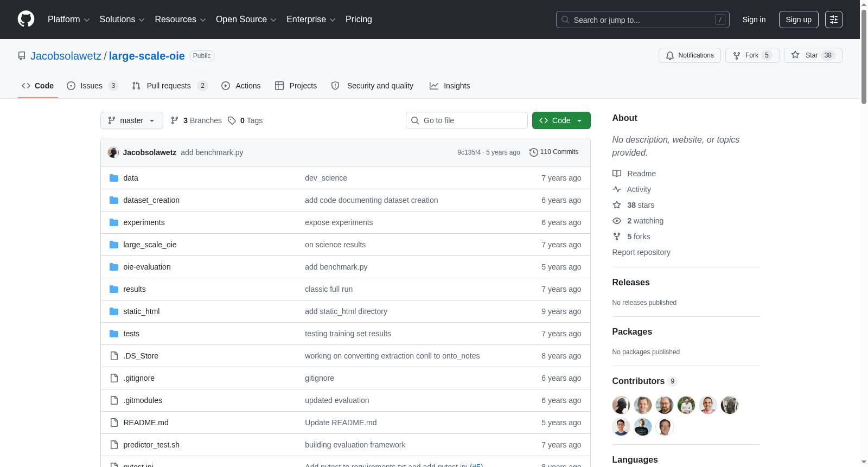Click the folder icon beside experiments
The image size is (868, 467).
click(x=114, y=222)
